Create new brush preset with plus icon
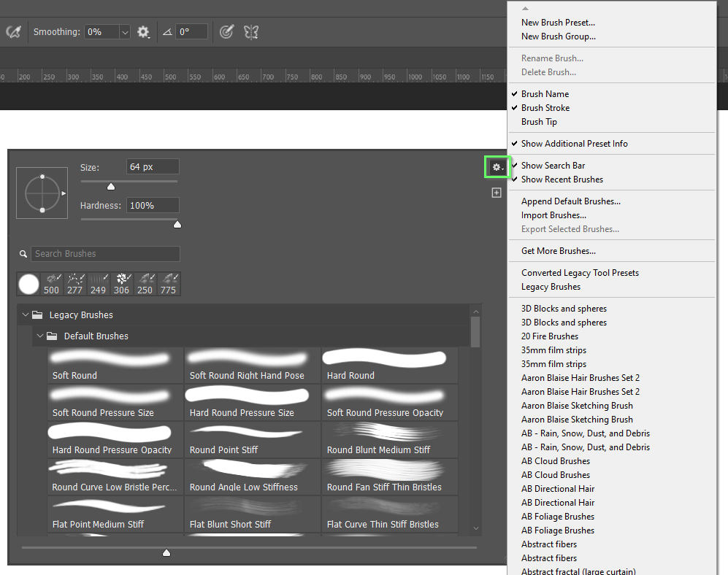 coord(497,193)
